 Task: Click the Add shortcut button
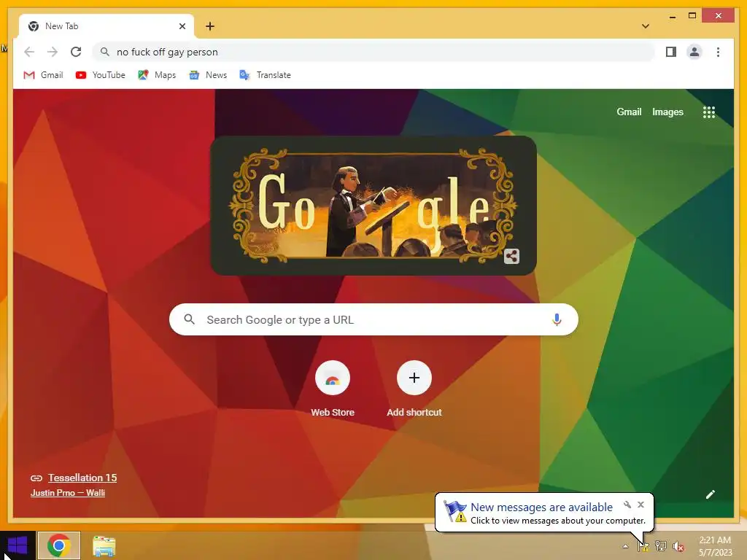(414, 389)
